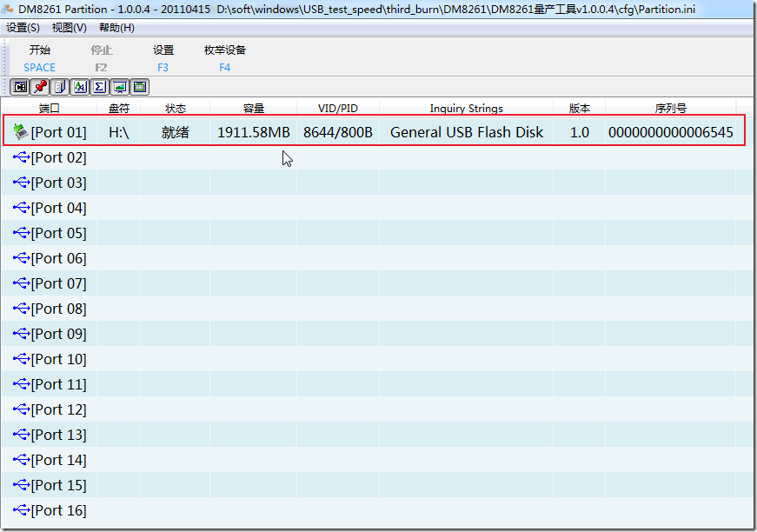The height and width of the screenshot is (532, 757).
Task: Click the USB icon for Port 10
Action: (21, 359)
